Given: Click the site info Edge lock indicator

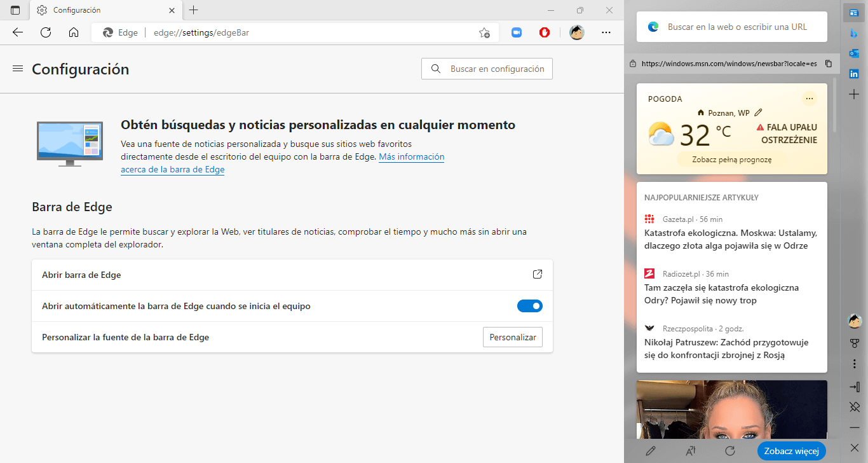Looking at the screenshot, I should (120, 32).
